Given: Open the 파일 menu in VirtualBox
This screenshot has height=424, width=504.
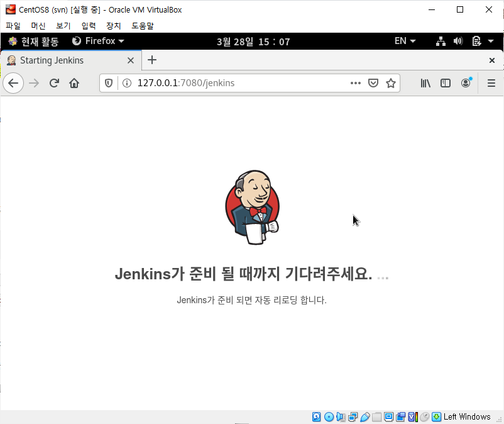Looking at the screenshot, I should click(13, 26).
